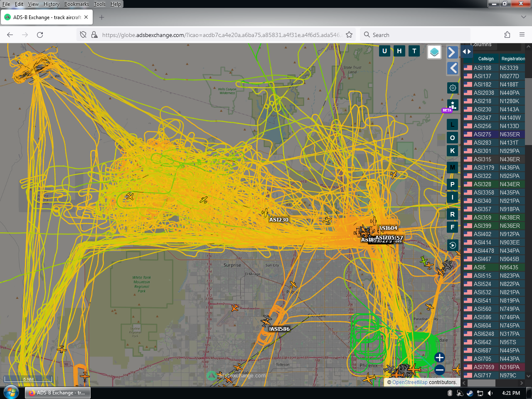Click the R map button
532x399 pixels.
tap(453, 214)
